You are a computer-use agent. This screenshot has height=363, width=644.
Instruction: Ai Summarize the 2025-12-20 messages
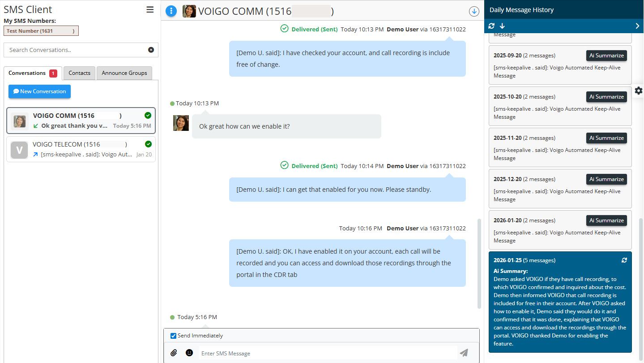pos(606,179)
